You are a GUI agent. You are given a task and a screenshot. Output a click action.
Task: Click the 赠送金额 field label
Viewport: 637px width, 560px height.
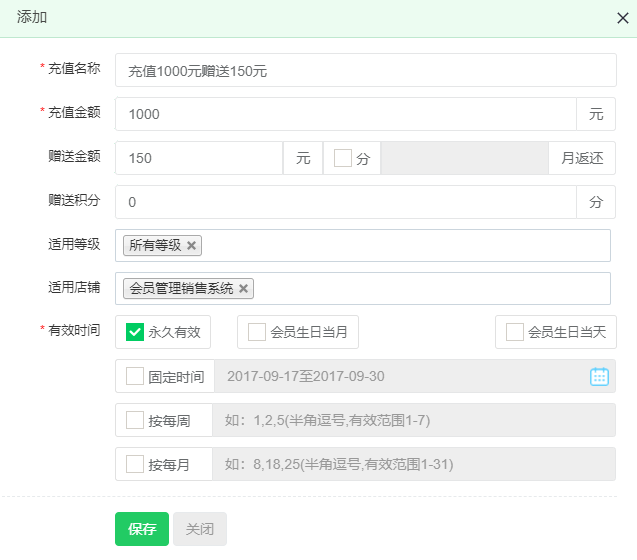tap(74, 156)
